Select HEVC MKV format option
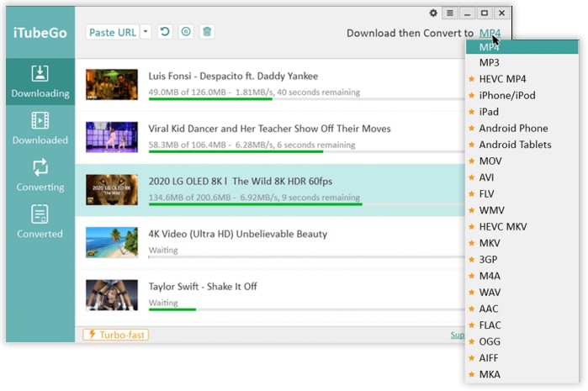 point(522,227)
